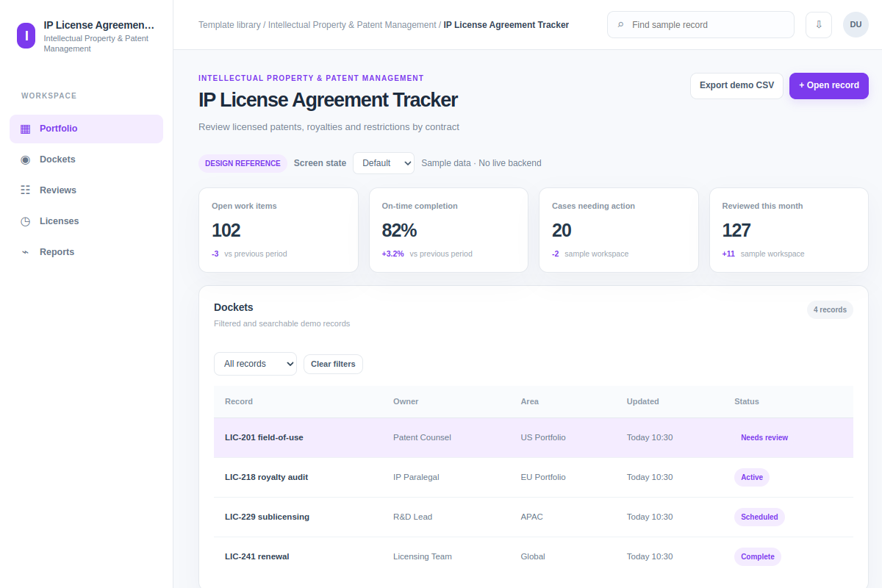The width and height of the screenshot is (882, 588).
Task: Click Template library breadcrumb link
Action: click(229, 25)
